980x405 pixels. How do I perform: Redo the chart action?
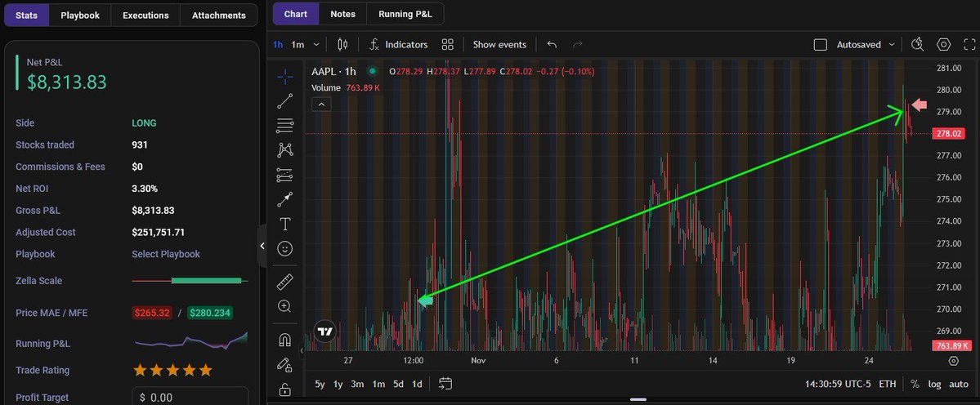(x=578, y=44)
